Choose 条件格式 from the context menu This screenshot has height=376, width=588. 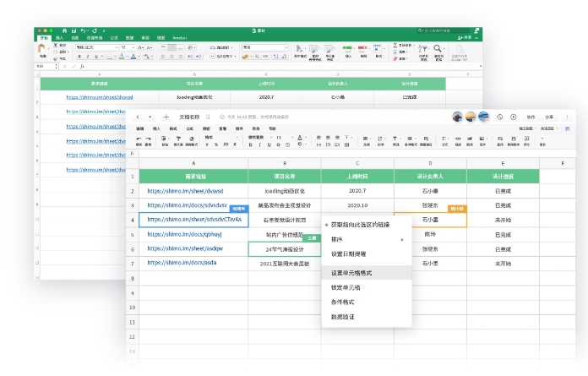pos(342,302)
